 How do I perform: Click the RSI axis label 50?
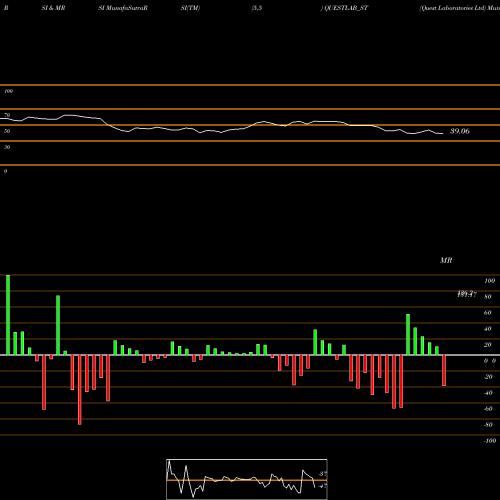click(x=7, y=131)
